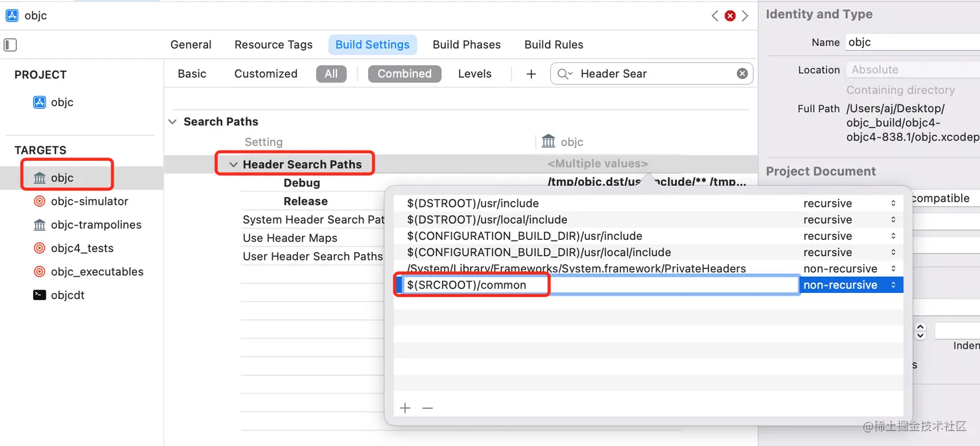Open the General tab
Viewport: 980px width, 446px height.
point(191,45)
